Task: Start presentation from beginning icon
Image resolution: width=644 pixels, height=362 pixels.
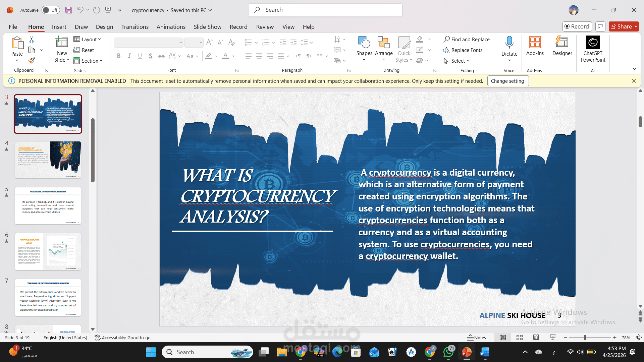Action: (108, 10)
